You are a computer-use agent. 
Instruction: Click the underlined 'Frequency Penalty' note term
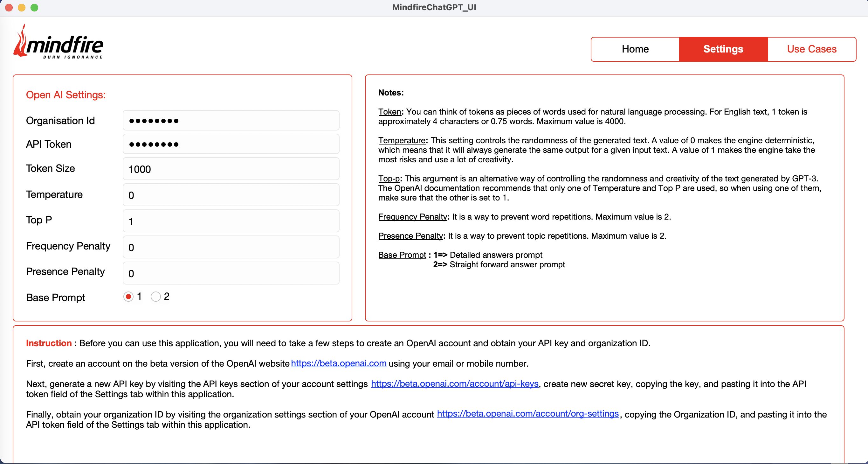pyautogui.click(x=413, y=217)
